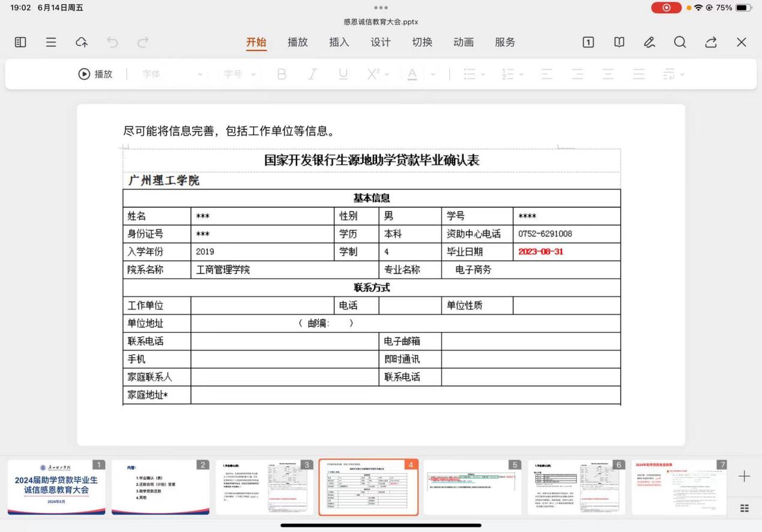The width and height of the screenshot is (762, 532).
Task: Switch to the 插入 tab
Action: tap(339, 42)
